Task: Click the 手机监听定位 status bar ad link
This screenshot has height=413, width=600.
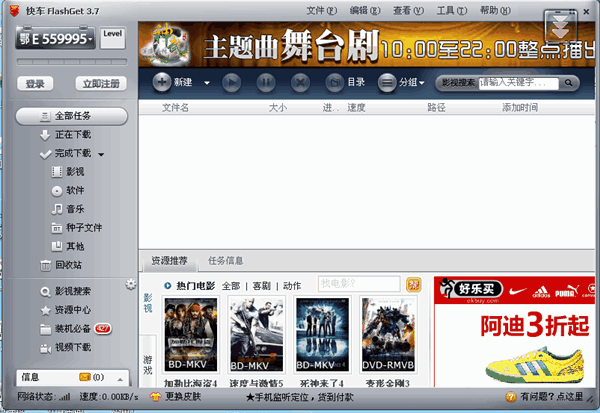Action: click(299, 397)
